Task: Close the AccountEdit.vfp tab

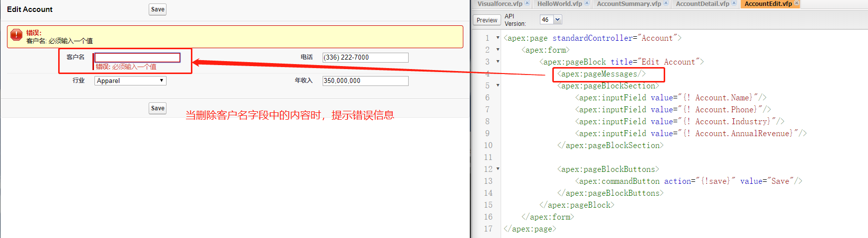Action: pos(796,3)
